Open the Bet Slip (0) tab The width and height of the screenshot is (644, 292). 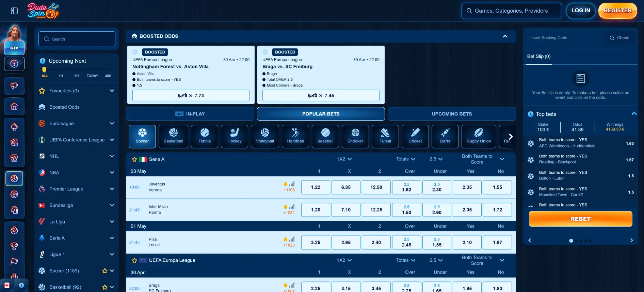coord(538,57)
